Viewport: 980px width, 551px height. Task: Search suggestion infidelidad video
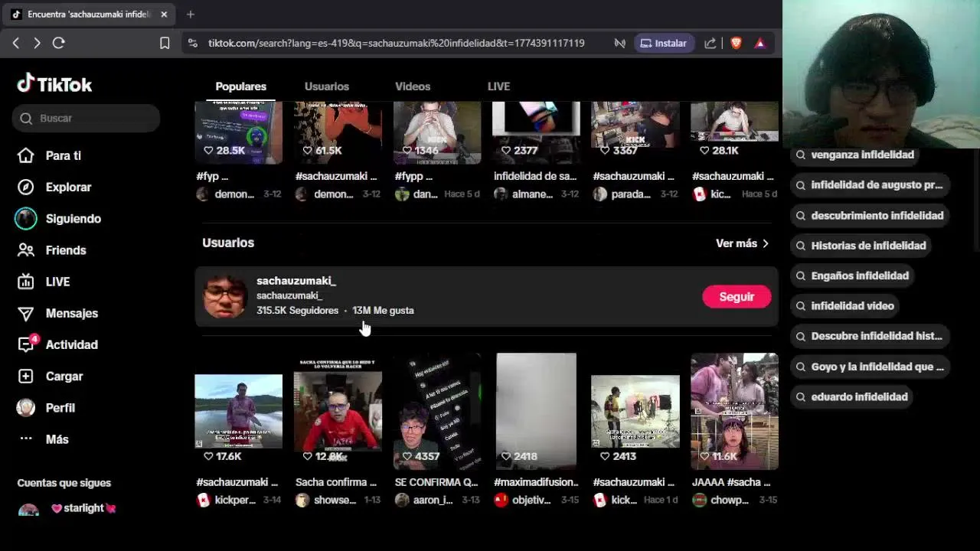click(x=846, y=305)
